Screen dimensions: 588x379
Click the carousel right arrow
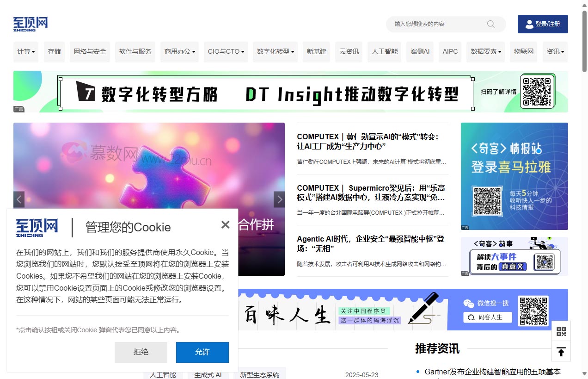pos(279,199)
